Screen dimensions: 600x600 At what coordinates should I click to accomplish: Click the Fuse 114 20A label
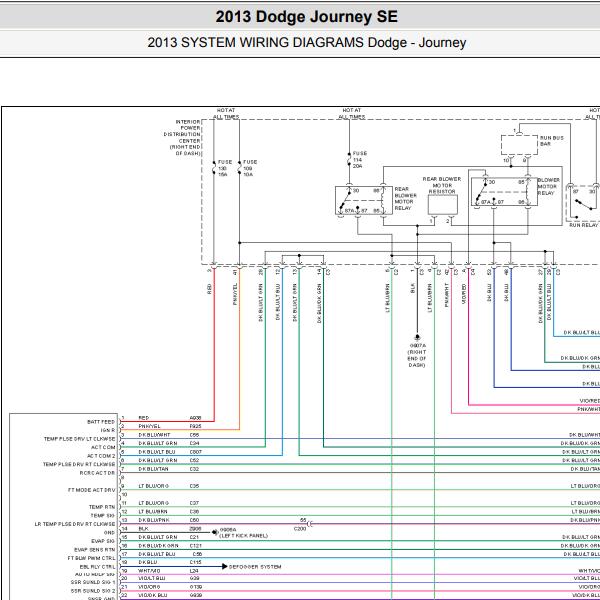(x=360, y=160)
